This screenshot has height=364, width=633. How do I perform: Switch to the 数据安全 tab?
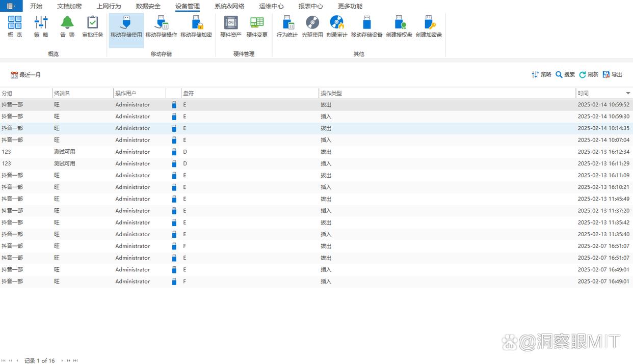click(148, 6)
